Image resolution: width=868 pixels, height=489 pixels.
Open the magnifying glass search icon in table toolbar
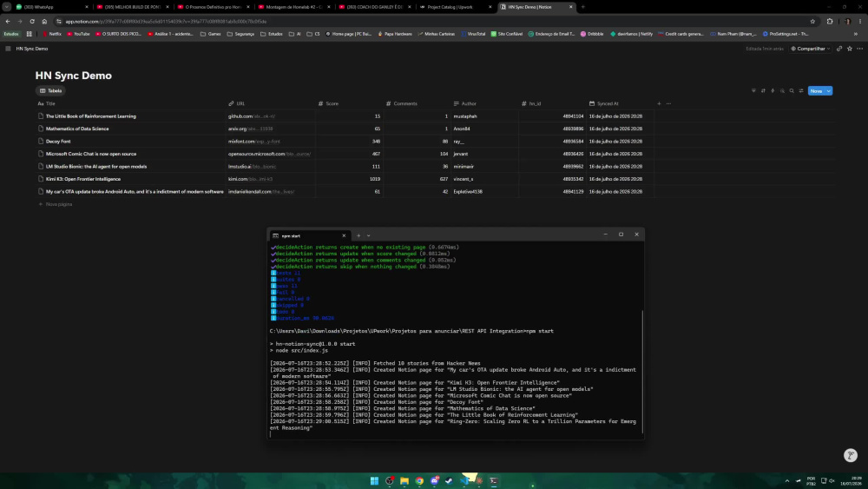coord(792,91)
